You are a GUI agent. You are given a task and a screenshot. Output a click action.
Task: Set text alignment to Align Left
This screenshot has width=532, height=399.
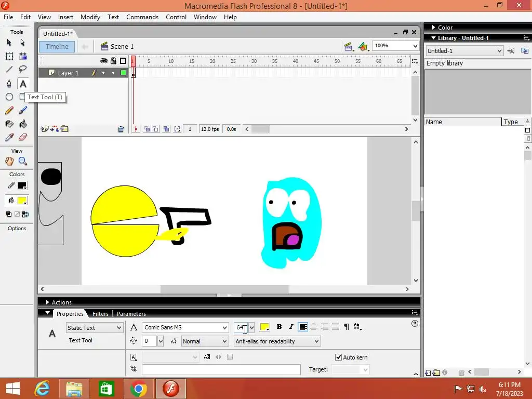click(303, 327)
